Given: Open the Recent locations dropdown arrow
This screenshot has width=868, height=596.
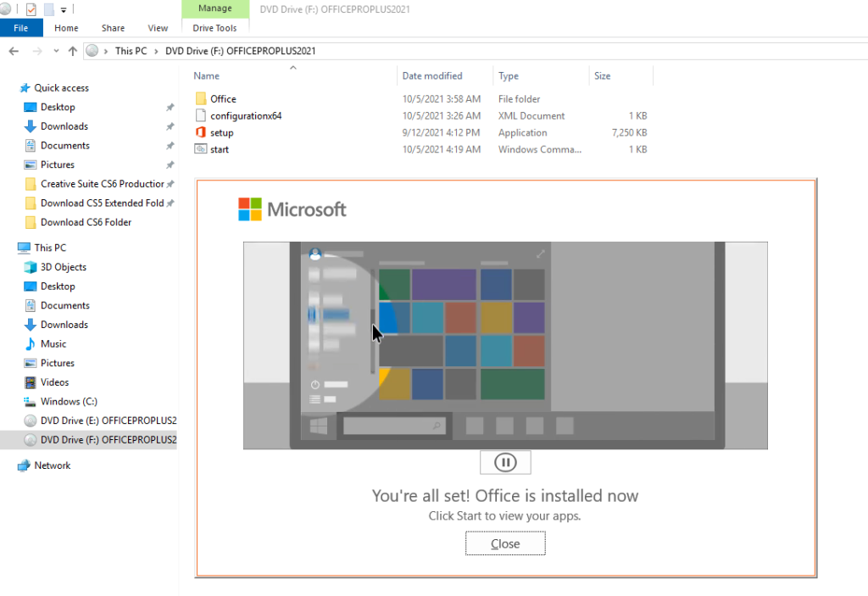Looking at the screenshot, I should [x=56, y=51].
